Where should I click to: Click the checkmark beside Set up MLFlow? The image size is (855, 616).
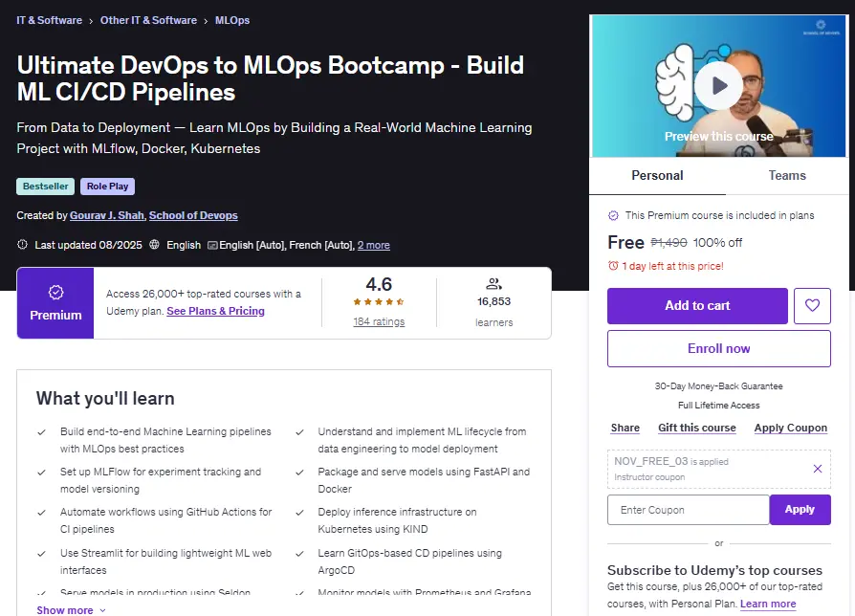41,473
